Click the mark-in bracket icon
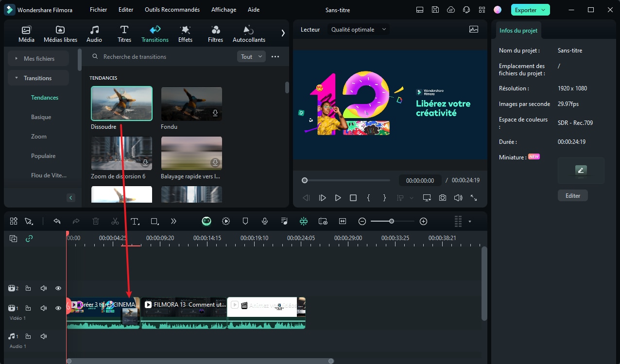 coord(369,198)
